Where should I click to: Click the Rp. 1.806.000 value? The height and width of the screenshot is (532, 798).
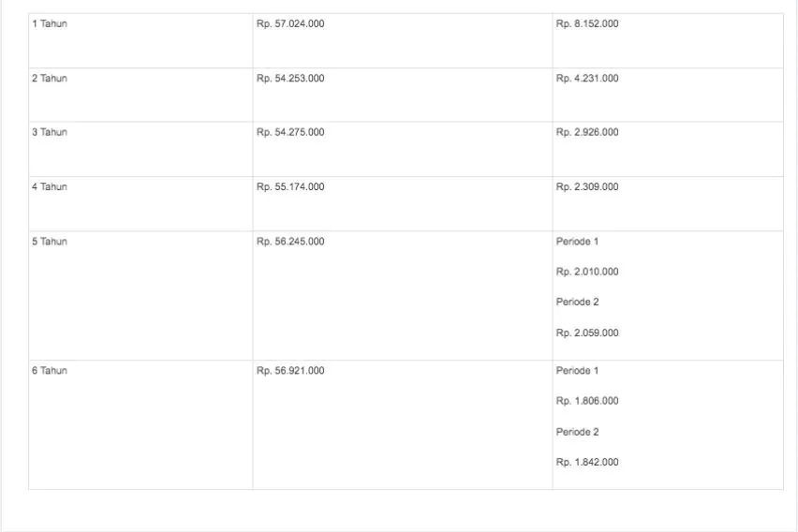point(587,402)
